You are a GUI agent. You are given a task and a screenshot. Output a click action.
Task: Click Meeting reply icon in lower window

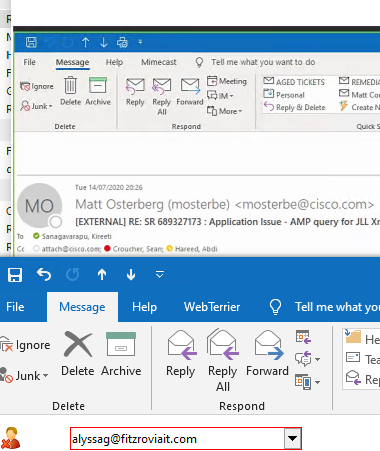[x=303, y=336]
